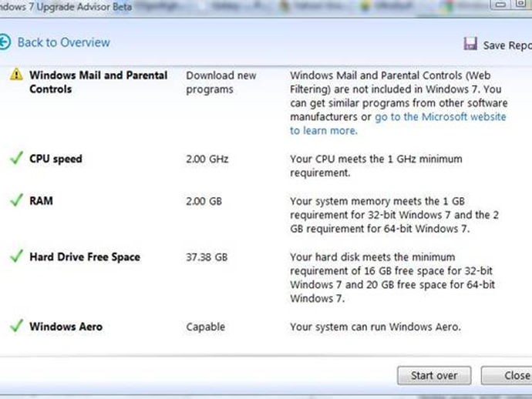Click 'Your CPU meets the 1 GHz minimum' description
This screenshot has width=532, height=399.
tap(376, 166)
